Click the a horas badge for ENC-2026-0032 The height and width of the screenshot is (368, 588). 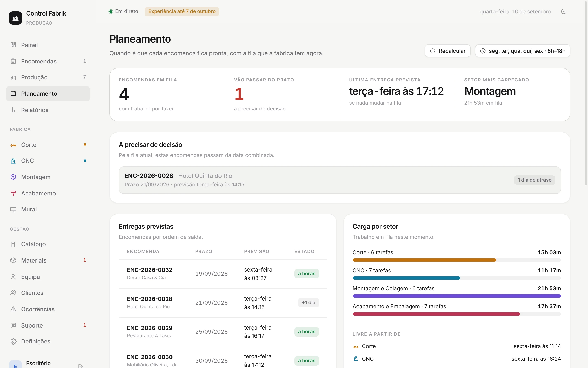click(x=307, y=274)
